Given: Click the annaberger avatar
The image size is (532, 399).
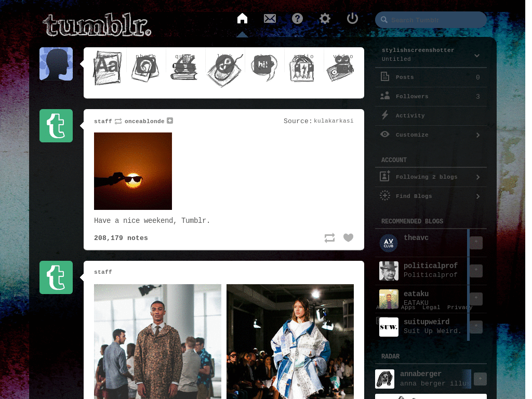Looking at the screenshot, I should 385,379.
